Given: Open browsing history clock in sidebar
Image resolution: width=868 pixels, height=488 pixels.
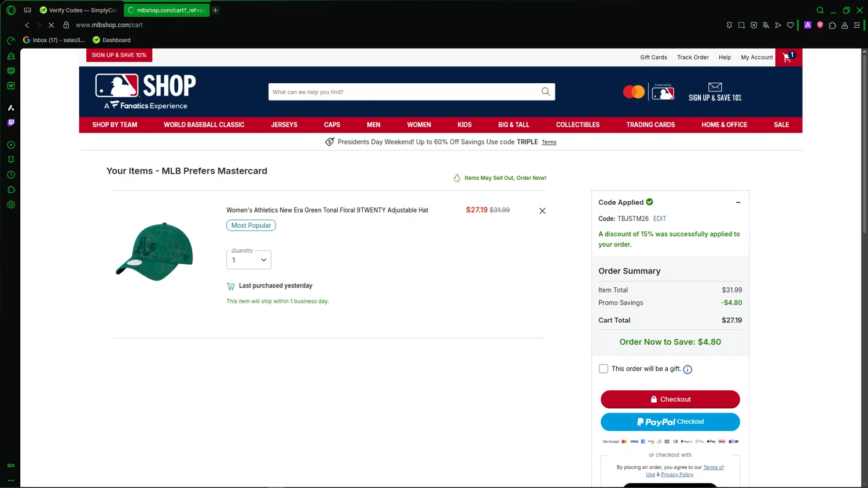Looking at the screenshot, I should [x=11, y=175].
